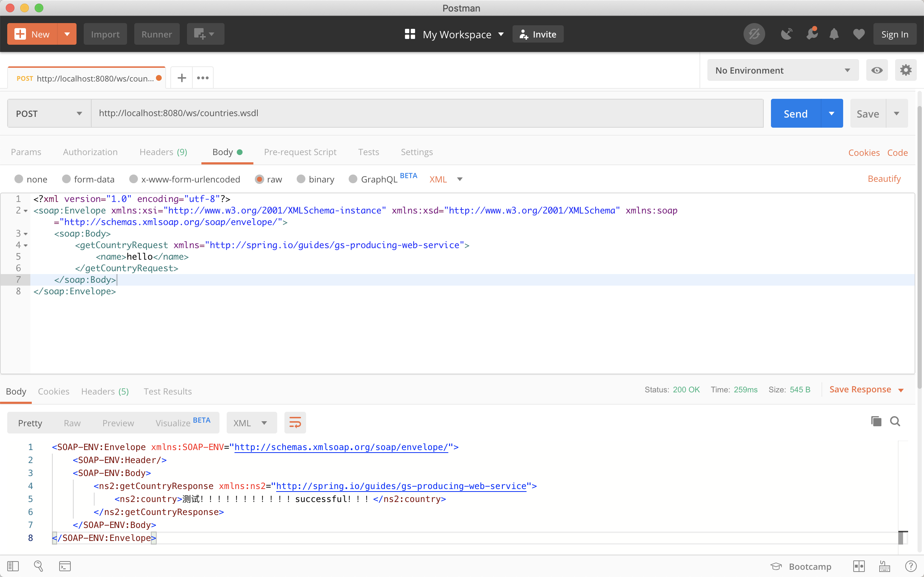Click the Send button
Viewport: 924px width, 577px height.
(796, 113)
